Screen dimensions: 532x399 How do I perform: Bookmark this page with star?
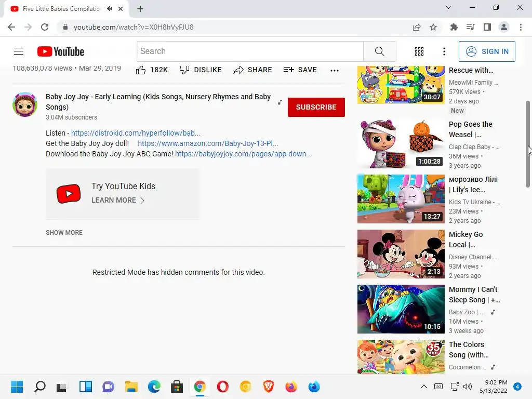(x=433, y=27)
